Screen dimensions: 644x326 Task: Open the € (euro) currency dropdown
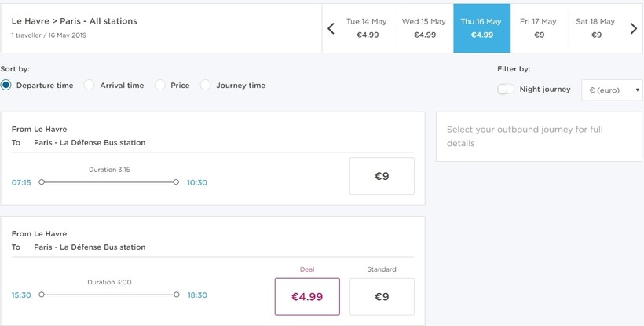coord(612,90)
